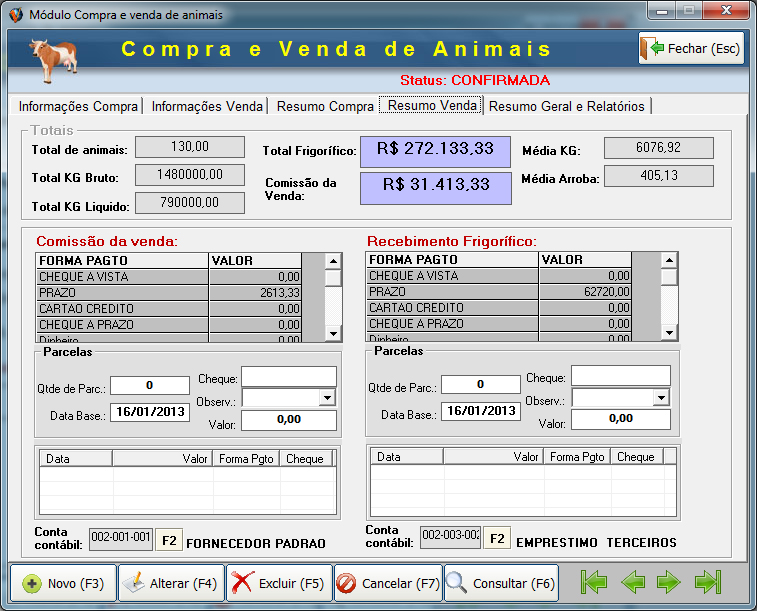This screenshot has height=611, width=757.
Task: Select CARTAO CREDITO row in Recebimento list
Action: click(499, 307)
